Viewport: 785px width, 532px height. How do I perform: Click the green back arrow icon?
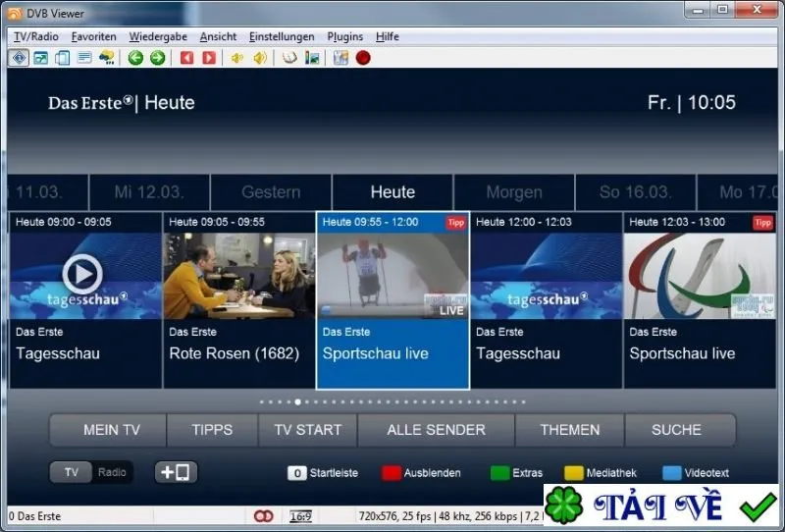pos(135,58)
